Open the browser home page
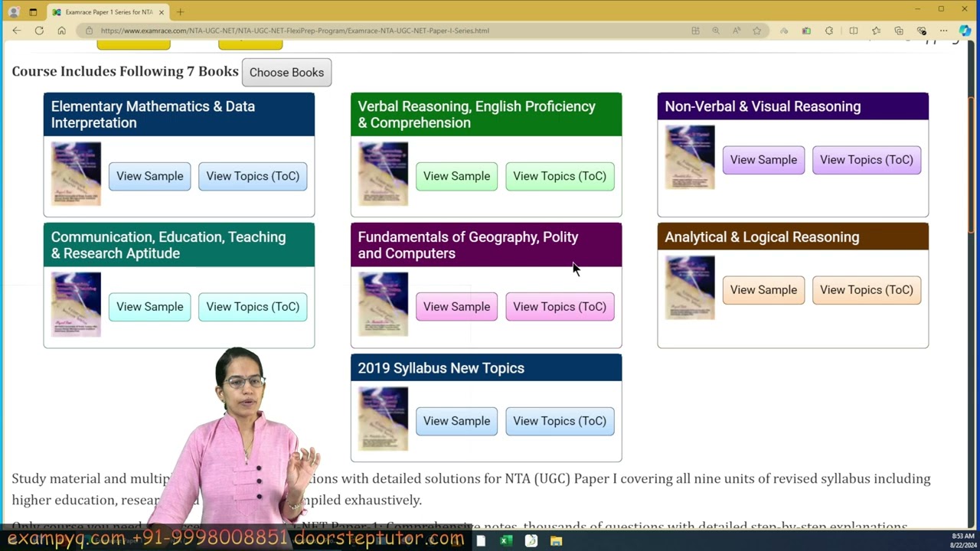This screenshot has width=980, height=551. [61, 31]
